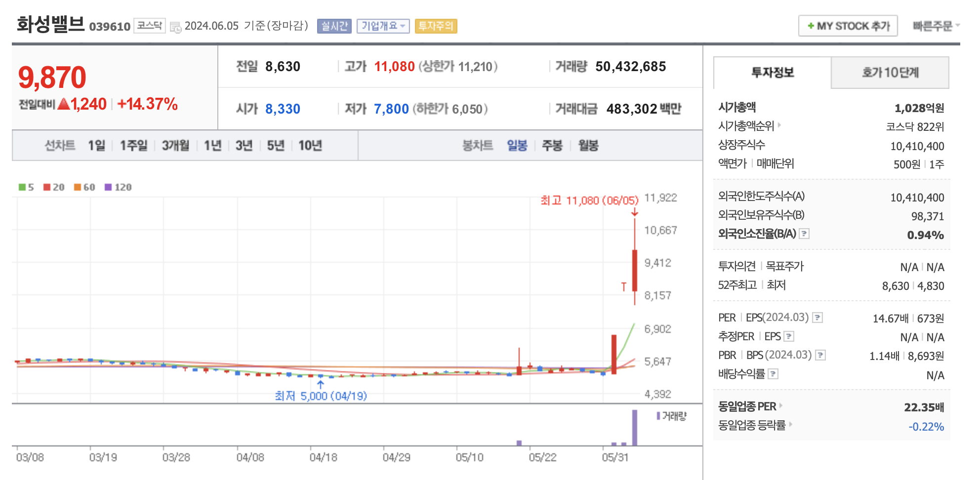Expand the 시가총액순위 arrow link
The image size is (980, 480).
pos(779,125)
